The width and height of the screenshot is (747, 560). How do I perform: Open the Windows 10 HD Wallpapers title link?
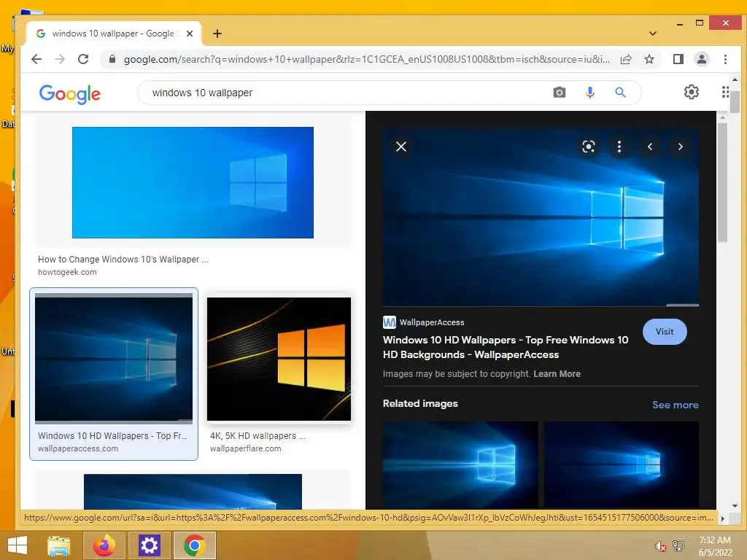506,347
